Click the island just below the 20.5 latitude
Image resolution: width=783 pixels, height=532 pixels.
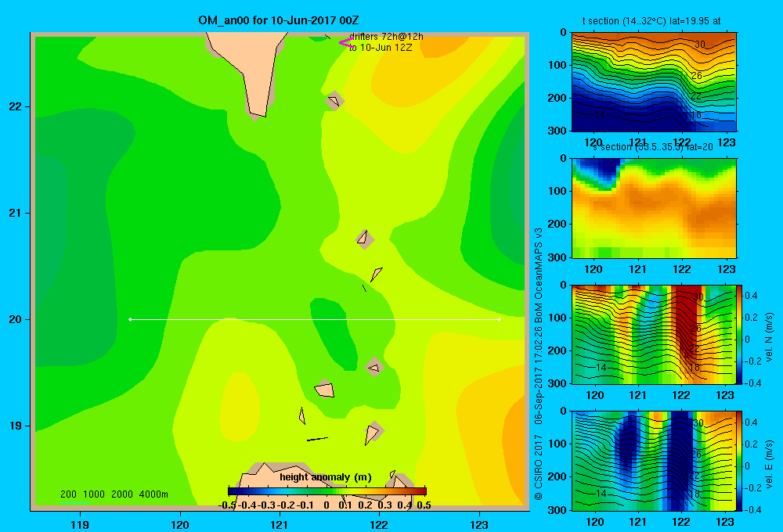pyautogui.click(x=376, y=274)
